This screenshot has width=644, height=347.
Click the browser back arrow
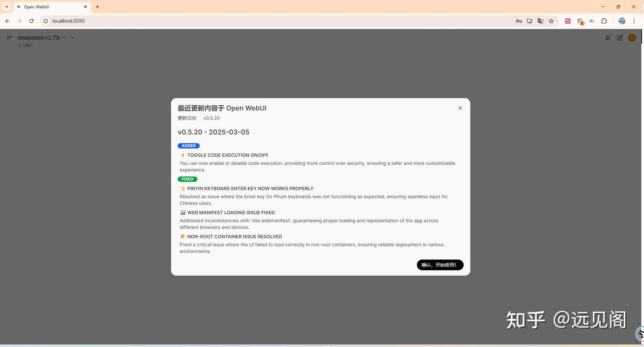[7, 21]
